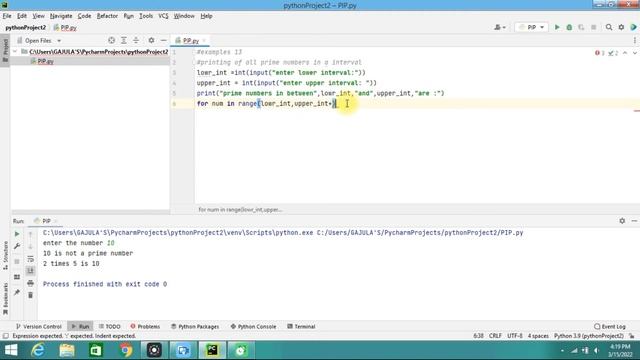
Task: Open the Tools menu
Action: coord(146,16)
